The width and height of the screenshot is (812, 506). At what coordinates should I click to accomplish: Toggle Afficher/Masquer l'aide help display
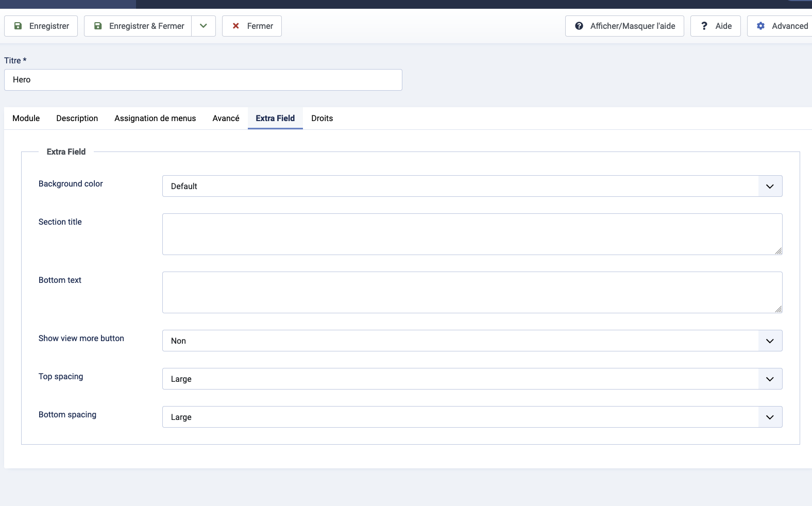pos(624,26)
